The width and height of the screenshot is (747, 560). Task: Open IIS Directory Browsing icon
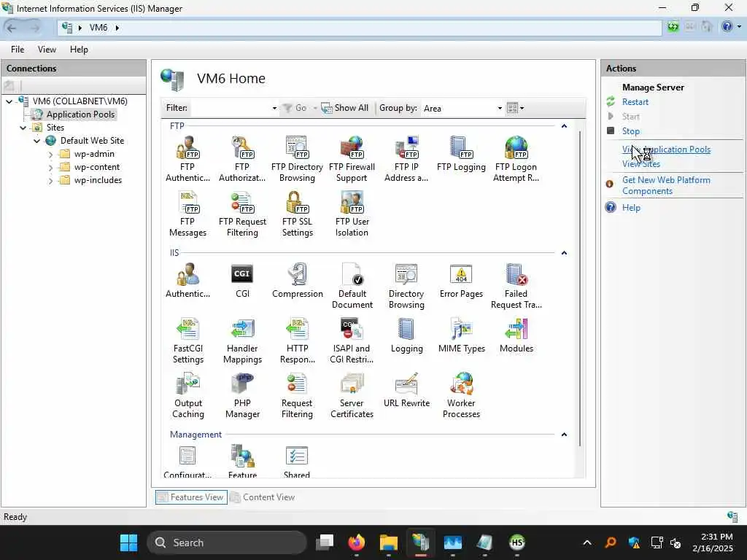406,286
